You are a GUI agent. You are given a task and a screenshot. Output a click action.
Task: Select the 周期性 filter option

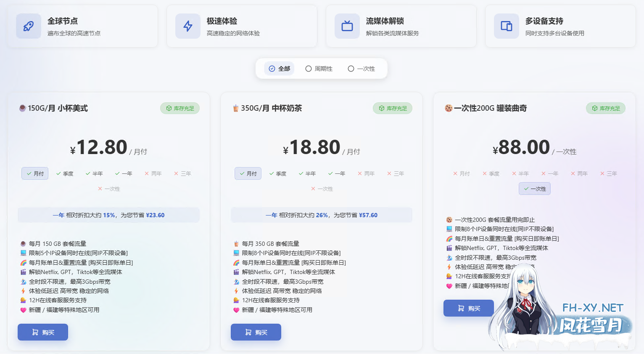point(319,69)
